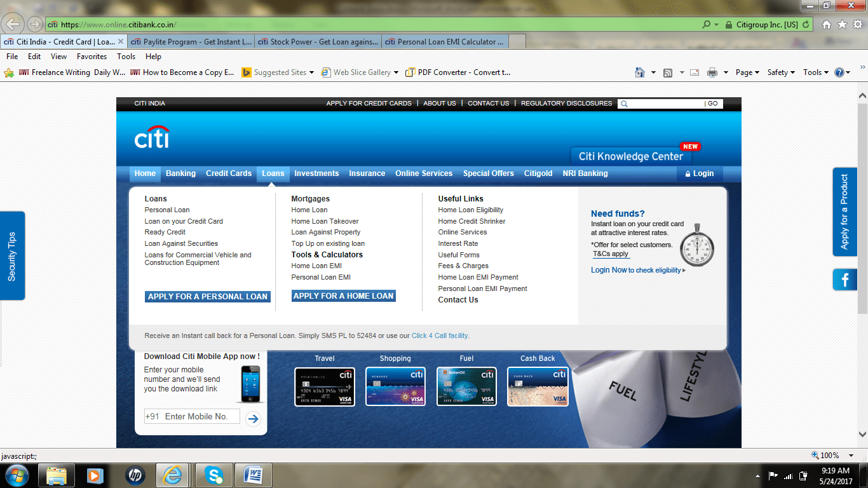Click the arrow button beside mobile number field

253,418
